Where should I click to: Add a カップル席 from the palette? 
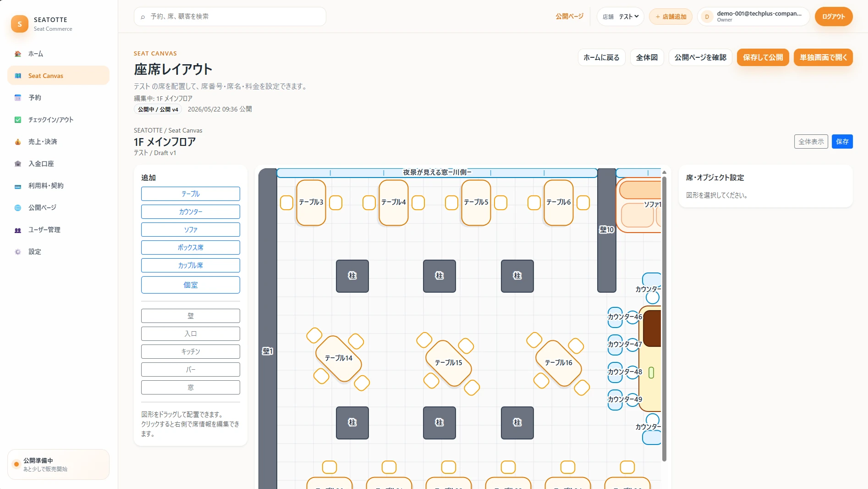191,266
